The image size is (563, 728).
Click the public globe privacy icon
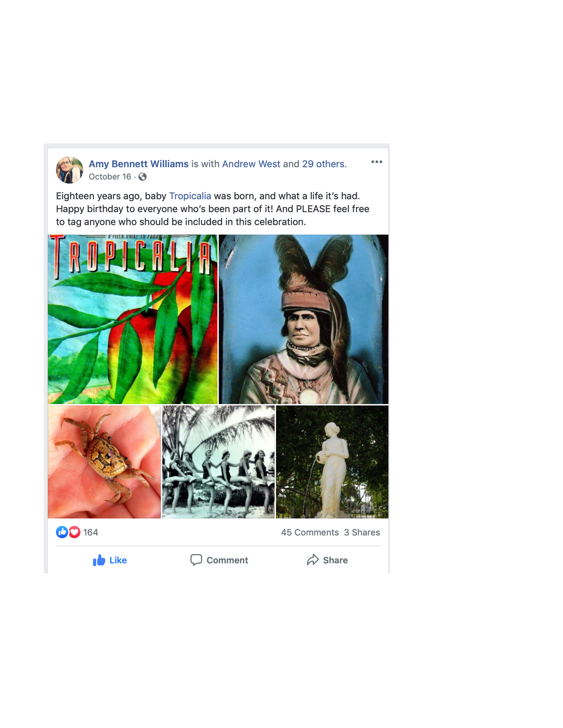[142, 177]
